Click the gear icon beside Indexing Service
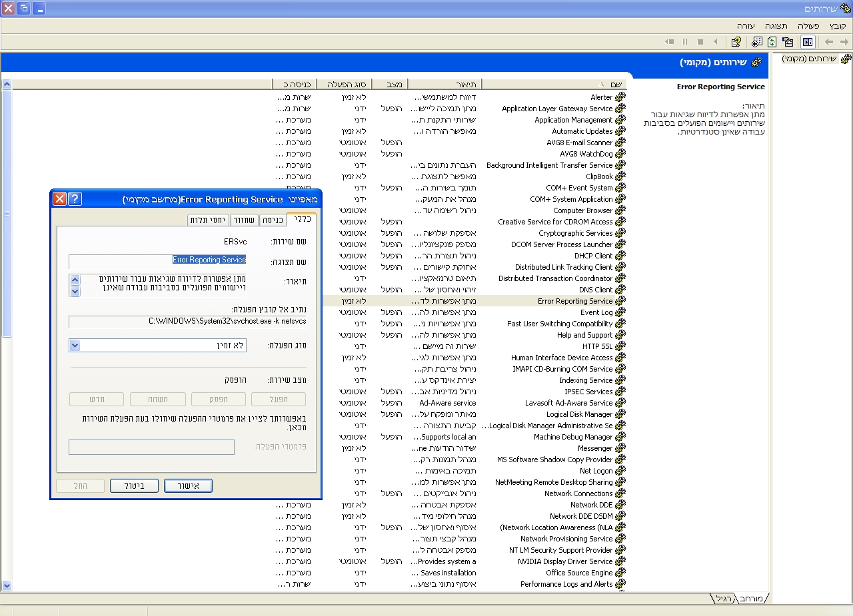Viewport: 853px width, 616px height. pos(620,380)
